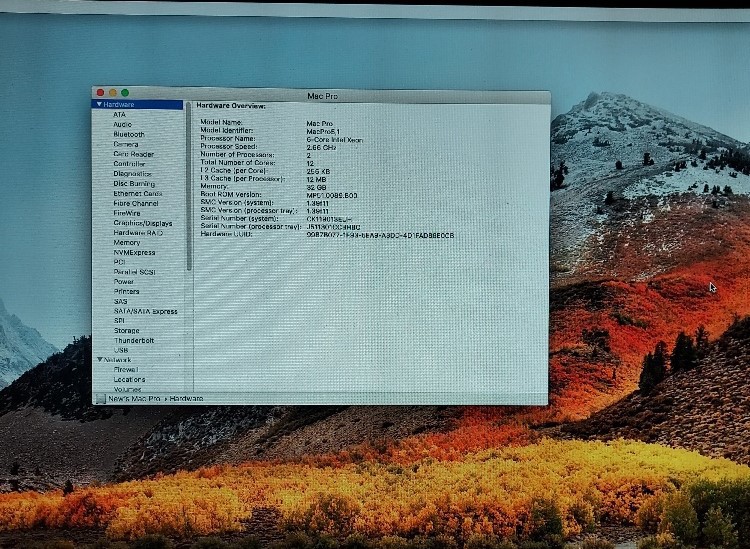This screenshot has height=549, width=750.
Task: Open the Thunderbolt section
Action: 134,340
